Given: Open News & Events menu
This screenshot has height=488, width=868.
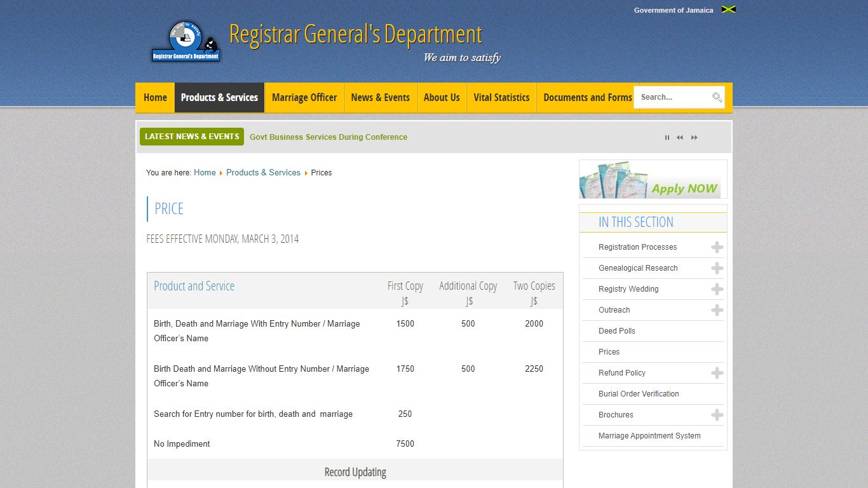Looking at the screenshot, I should point(380,97).
